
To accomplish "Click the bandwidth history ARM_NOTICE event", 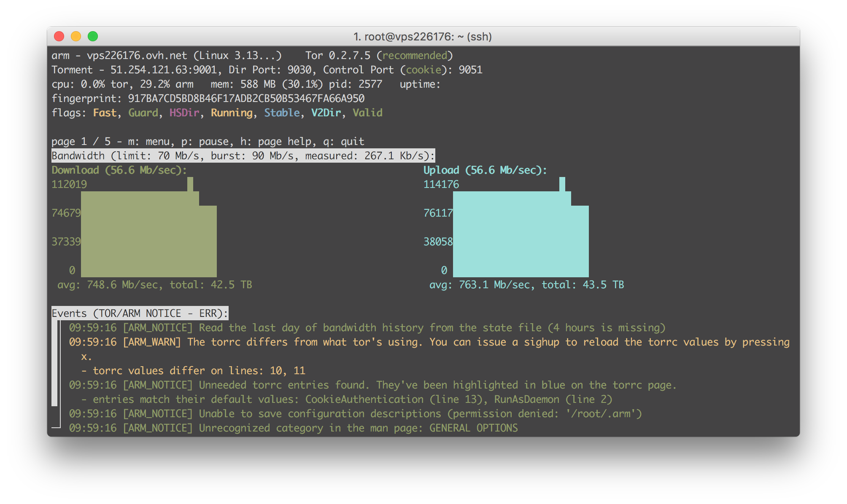I will point(367,328).
